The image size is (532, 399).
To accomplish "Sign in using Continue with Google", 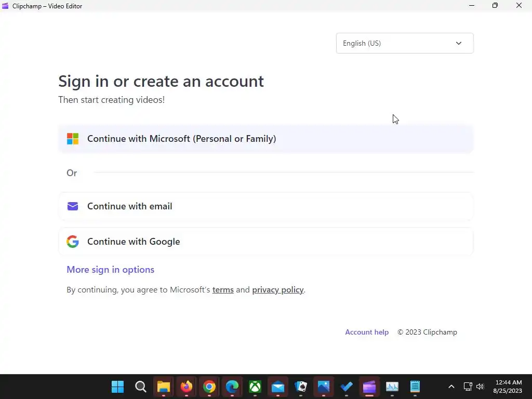I will pos(266,242).
